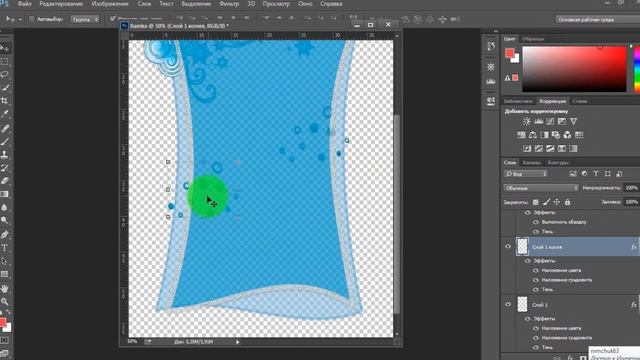This screenshot has width=640, height=360.
Task: Toggle Наложение градиента visibility on Слой 1 копия
Action: tap(536, 280)
